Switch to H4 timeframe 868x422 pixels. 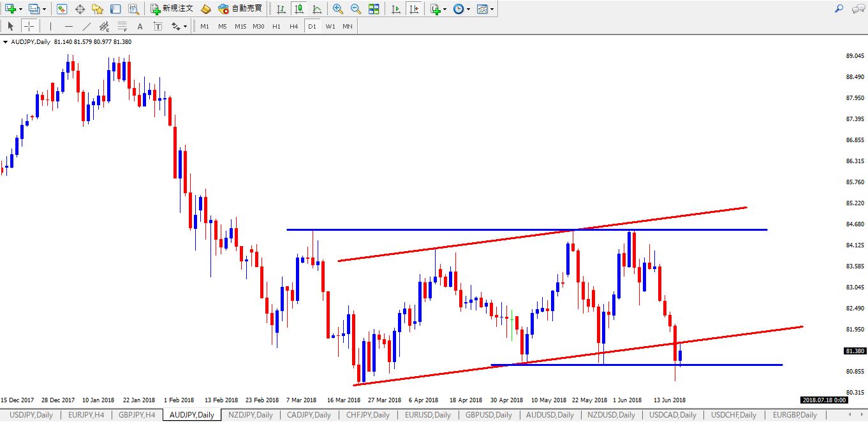293,26
